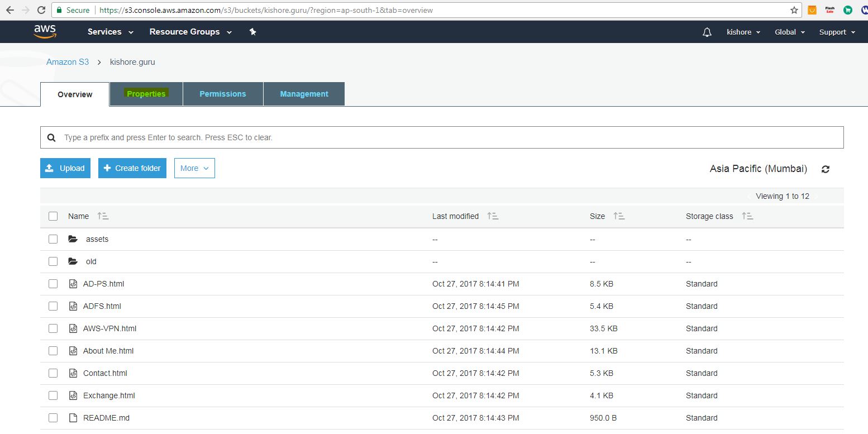Sort by Size column sort icon

(x=619, y=216)
